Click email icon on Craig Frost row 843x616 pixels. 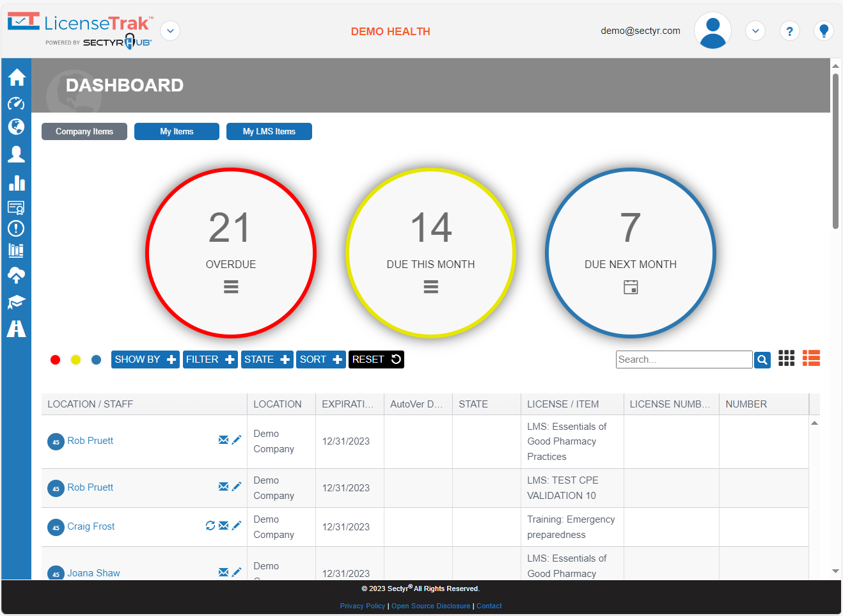[223, 526]
